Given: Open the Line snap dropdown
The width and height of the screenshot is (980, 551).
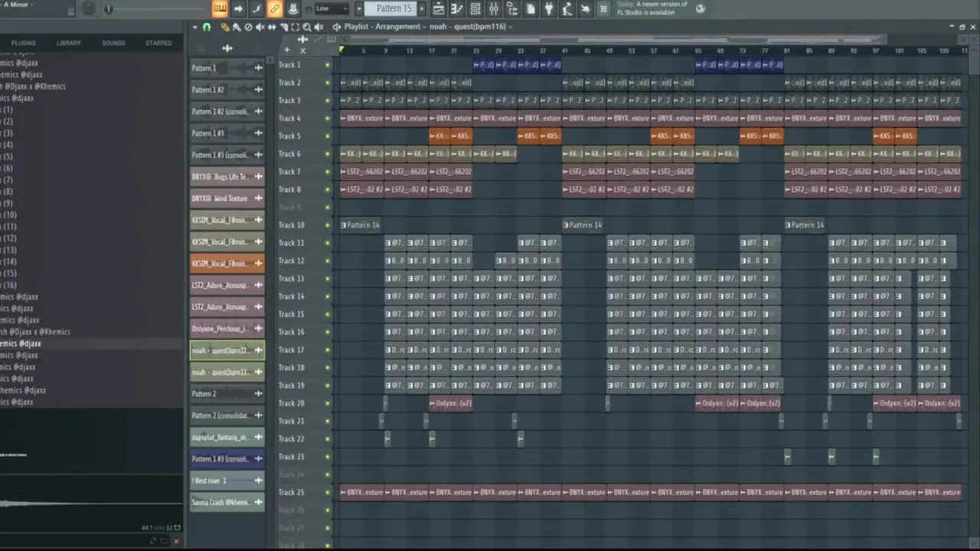Looking at the screenshot, I should coord(332,8).
